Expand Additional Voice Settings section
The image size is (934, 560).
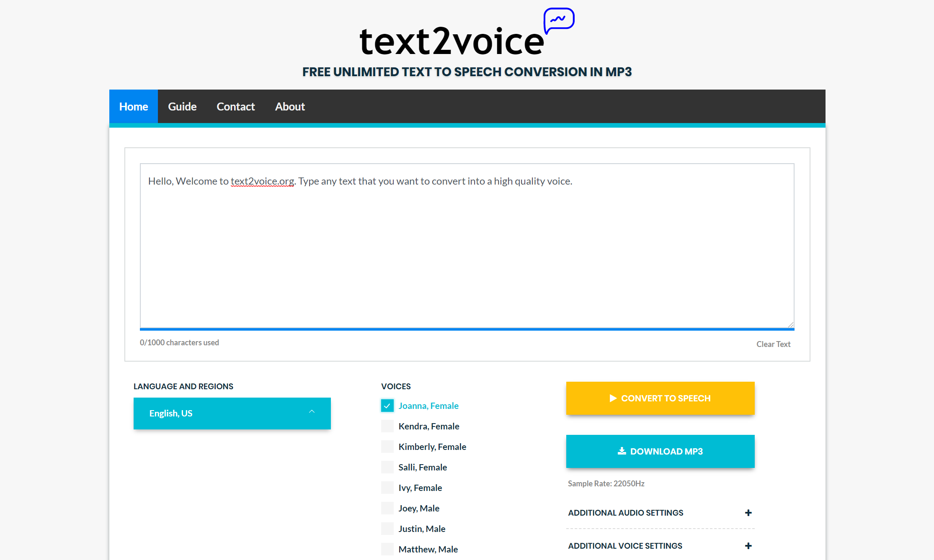[625, 546]
